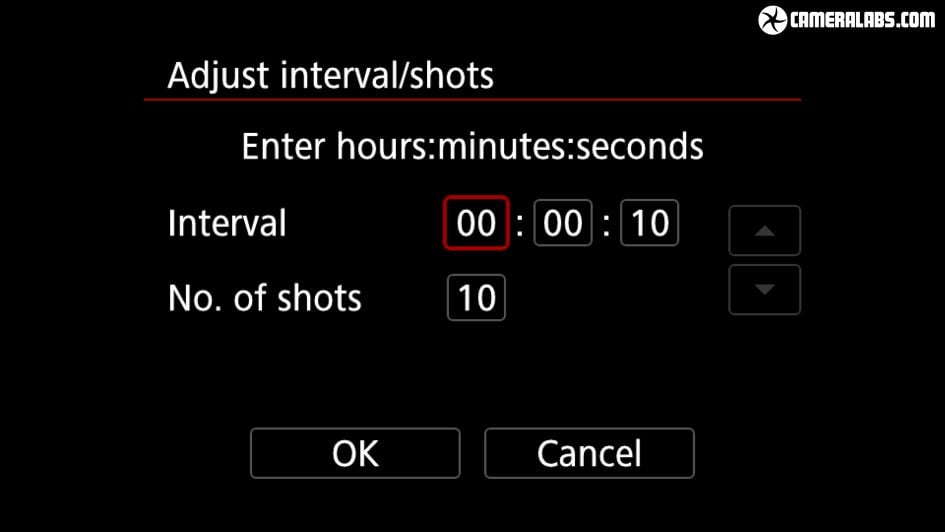Click the colon between hours and minutes fields
Viewport: 945px width, 532px height.
[x=520, y=224]
